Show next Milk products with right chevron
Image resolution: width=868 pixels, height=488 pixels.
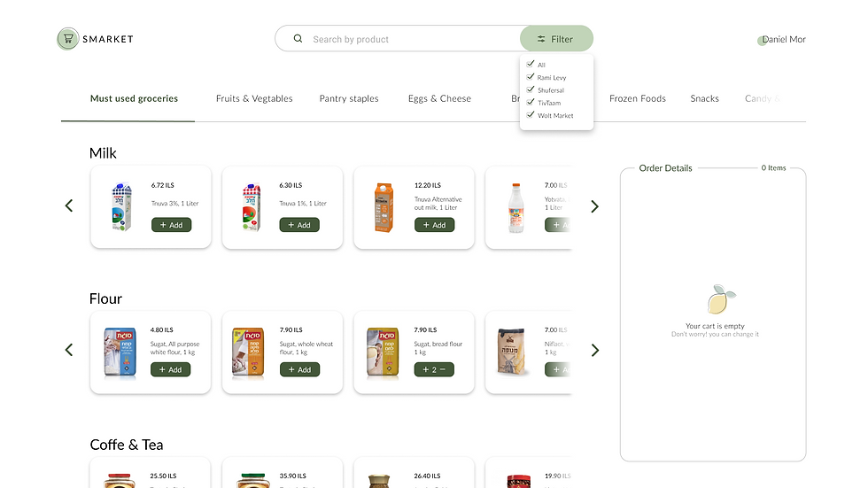[x=594, y=206]
